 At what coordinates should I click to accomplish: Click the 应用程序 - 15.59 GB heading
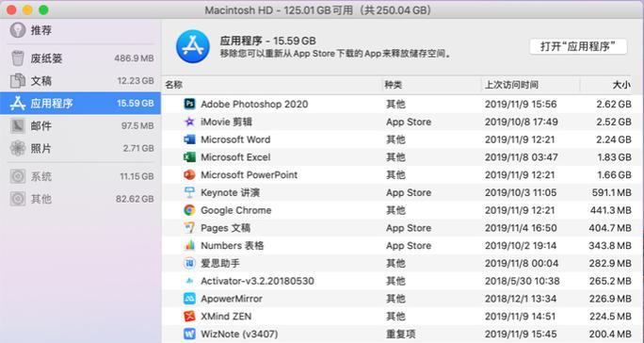point(267,41)
